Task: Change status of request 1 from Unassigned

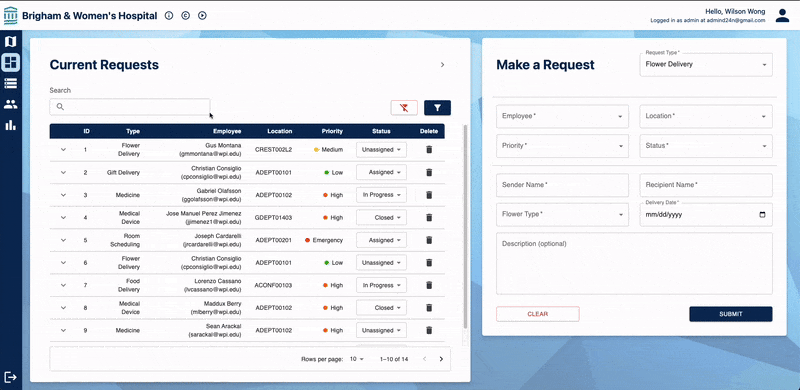Action: tap(381, 150)
